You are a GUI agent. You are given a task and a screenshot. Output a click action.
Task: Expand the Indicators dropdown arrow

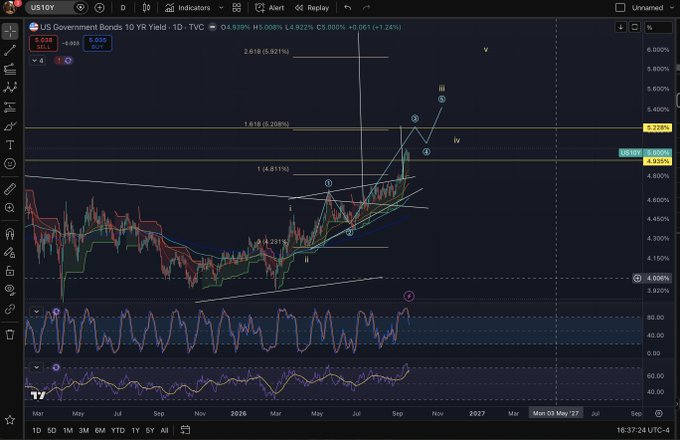click(221, 8)
